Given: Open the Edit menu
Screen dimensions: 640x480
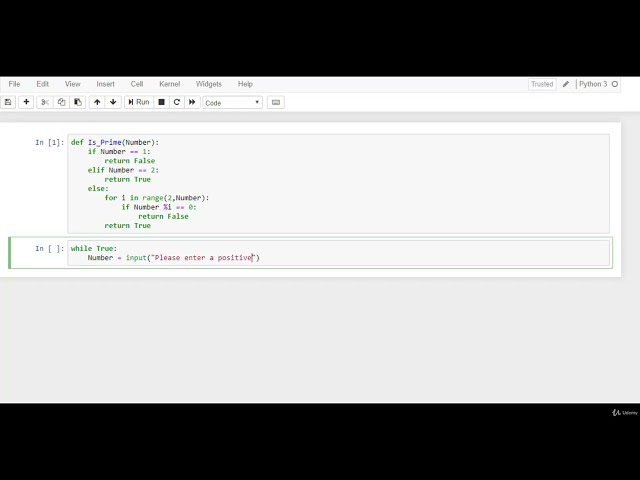Looking at the screenshot, I should 42,84.
